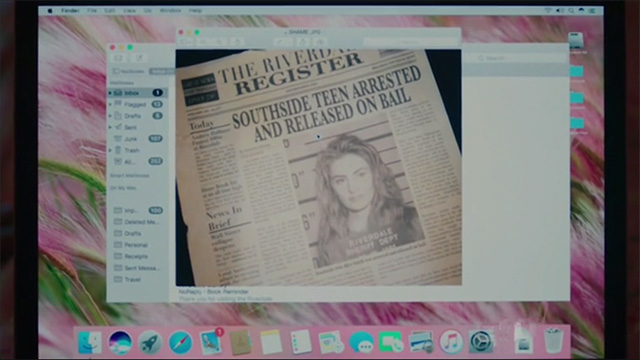Open iTunes music note icon in Dock
Viewport: 640px width, 360px height.
pyautogui.click(x=451, y=342)
